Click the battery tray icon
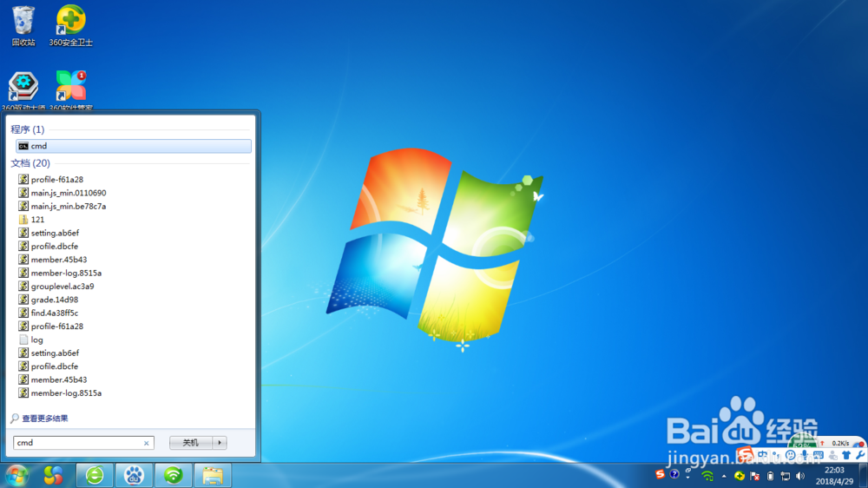The image size is (868, 488). click(770, 476)
